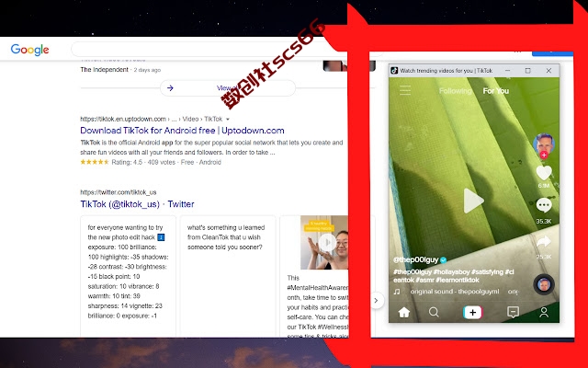This screenshot has height=368, width=588.
Task: Advance the tweet carousel with right chevron
Action: point(376,301)
